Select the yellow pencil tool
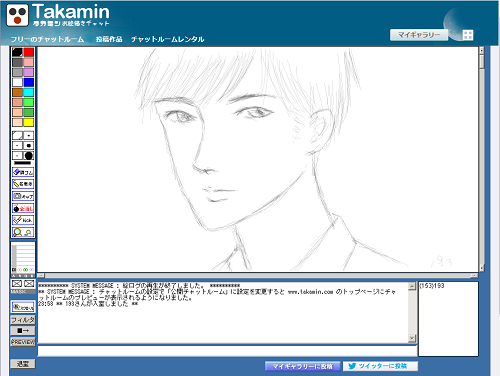The width and height of the screenshot is (500, 376). (x=23, y=184)
